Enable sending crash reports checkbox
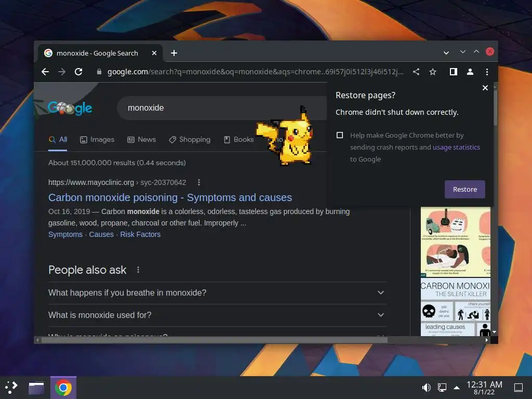 [x=340, y=135]
